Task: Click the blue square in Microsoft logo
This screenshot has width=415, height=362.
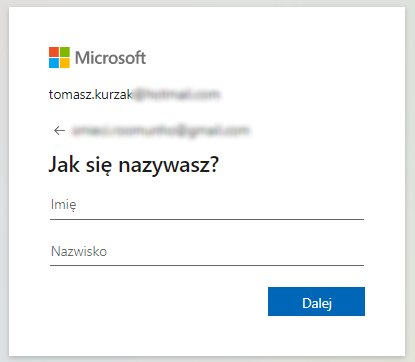Action: tap(54, 63)
